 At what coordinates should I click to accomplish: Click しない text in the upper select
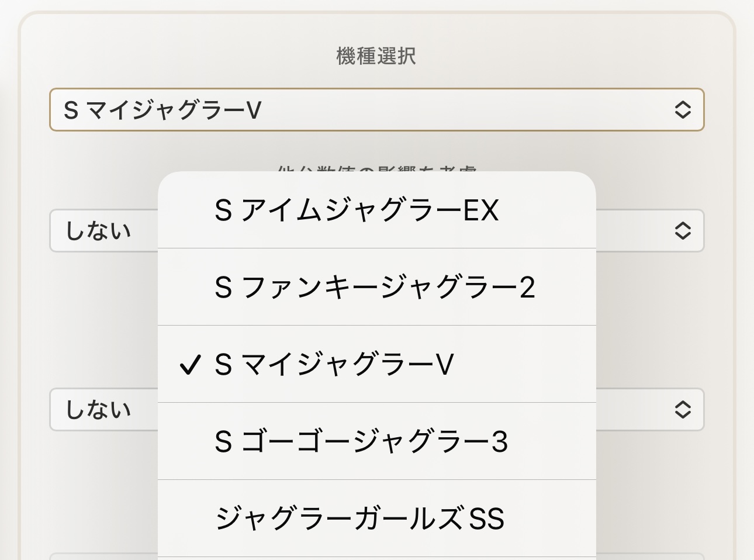[98, 231]
